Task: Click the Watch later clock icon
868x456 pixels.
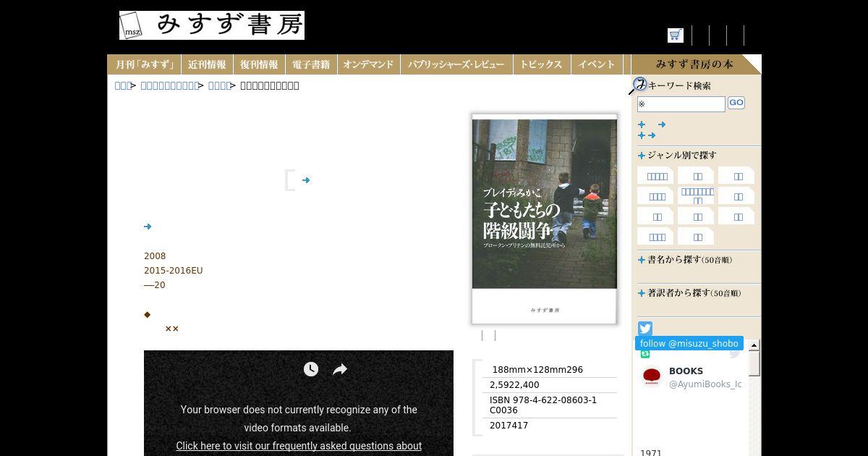Action: [311, 369]
